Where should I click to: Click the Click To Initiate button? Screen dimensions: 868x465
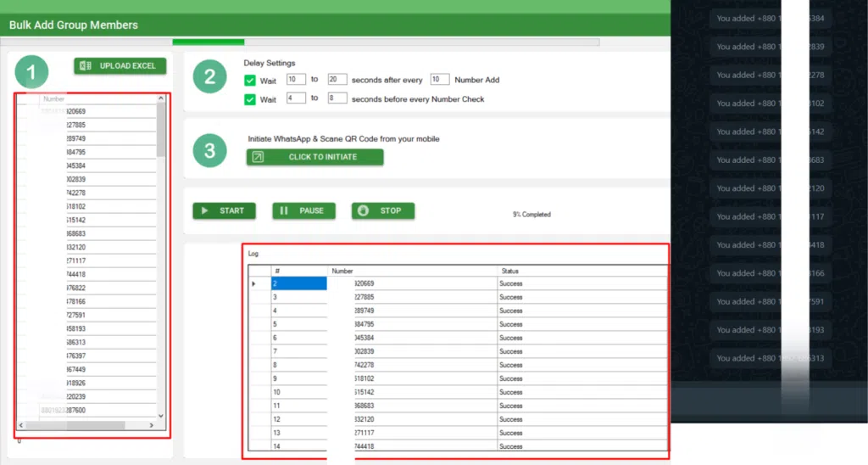point(315,157)
